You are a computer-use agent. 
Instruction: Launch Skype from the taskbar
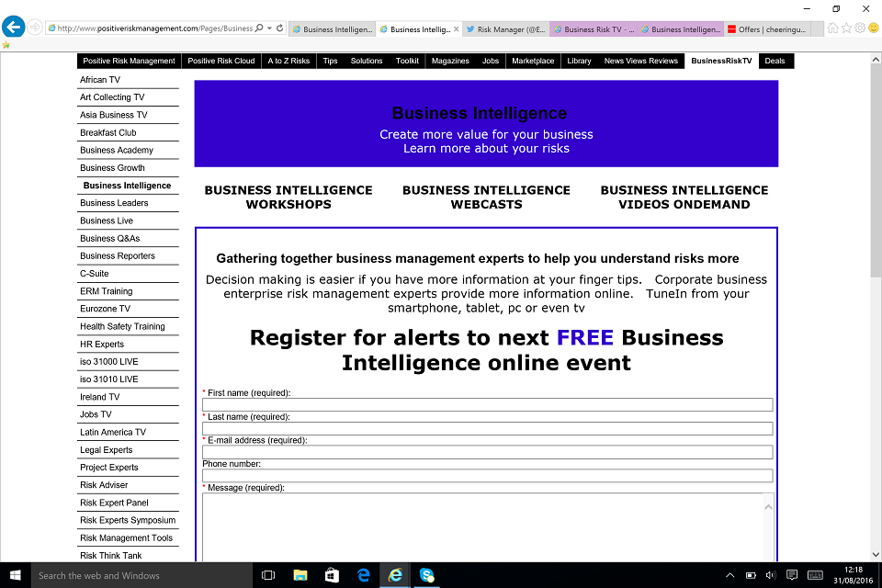click(427, 575)
